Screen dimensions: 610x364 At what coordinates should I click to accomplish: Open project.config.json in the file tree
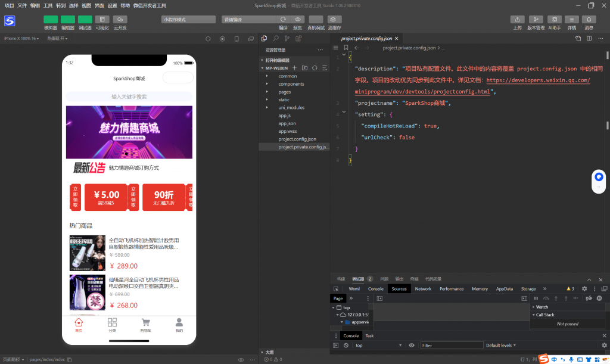(x=297, y=139)
